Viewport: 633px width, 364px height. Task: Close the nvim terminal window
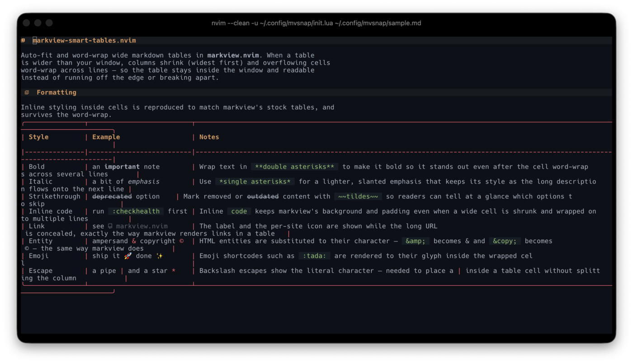[27, 23]
